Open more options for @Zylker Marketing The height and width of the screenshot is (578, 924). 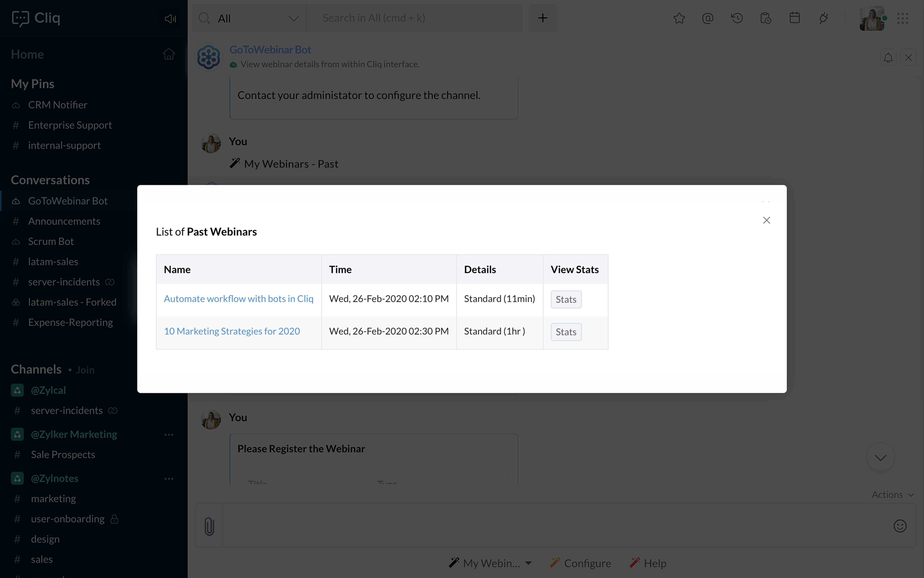(x=169, y=435)
